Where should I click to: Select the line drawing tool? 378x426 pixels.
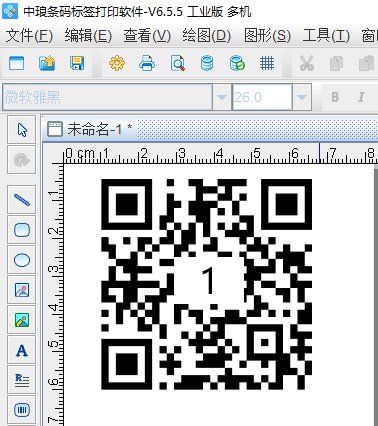coord(22,200)
